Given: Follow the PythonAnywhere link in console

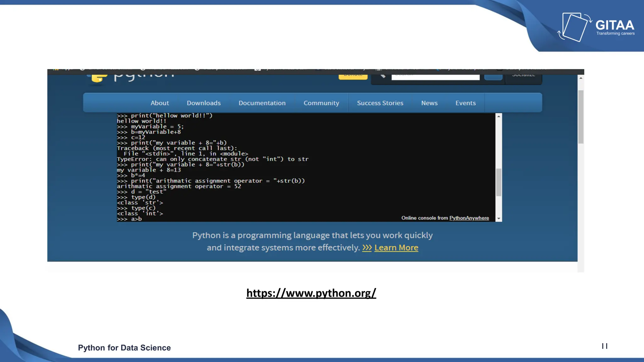Looking at the screenshot, I should [x=469, y=218].
